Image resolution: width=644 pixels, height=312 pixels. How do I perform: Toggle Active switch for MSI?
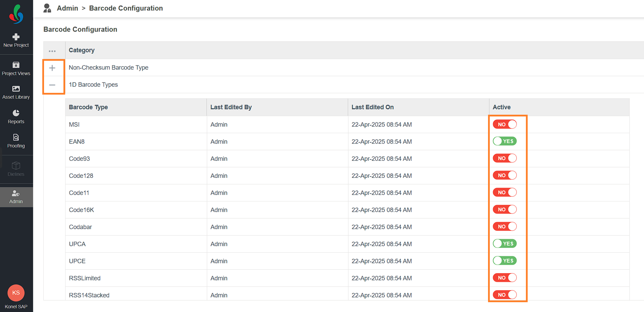tap(505, 124)
